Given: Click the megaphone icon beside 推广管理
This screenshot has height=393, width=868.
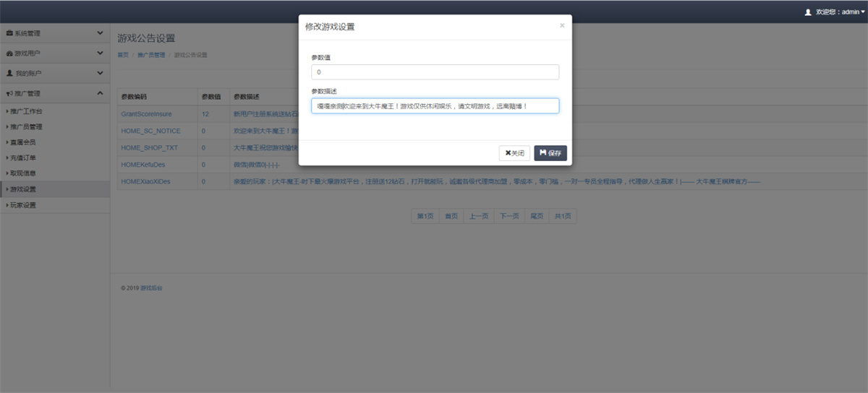Looking at the screenshot, I should point(9,94).
